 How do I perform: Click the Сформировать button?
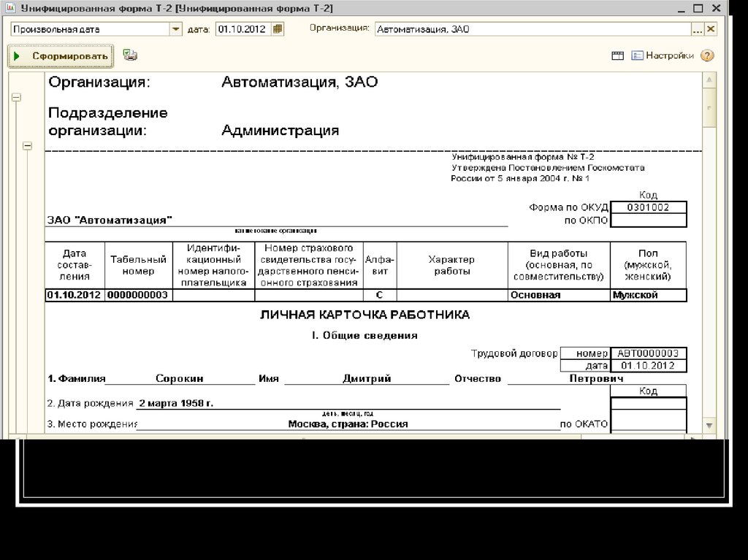[x=61, y=55]
